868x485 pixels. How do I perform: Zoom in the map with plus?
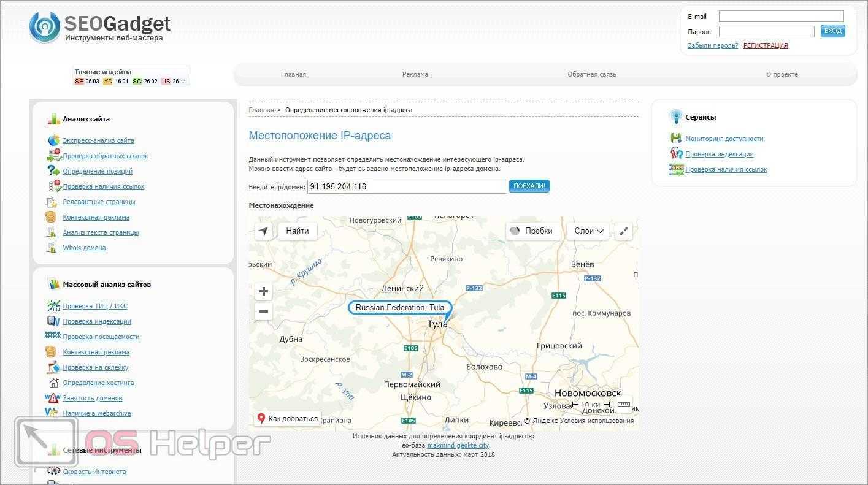[264, 291]
